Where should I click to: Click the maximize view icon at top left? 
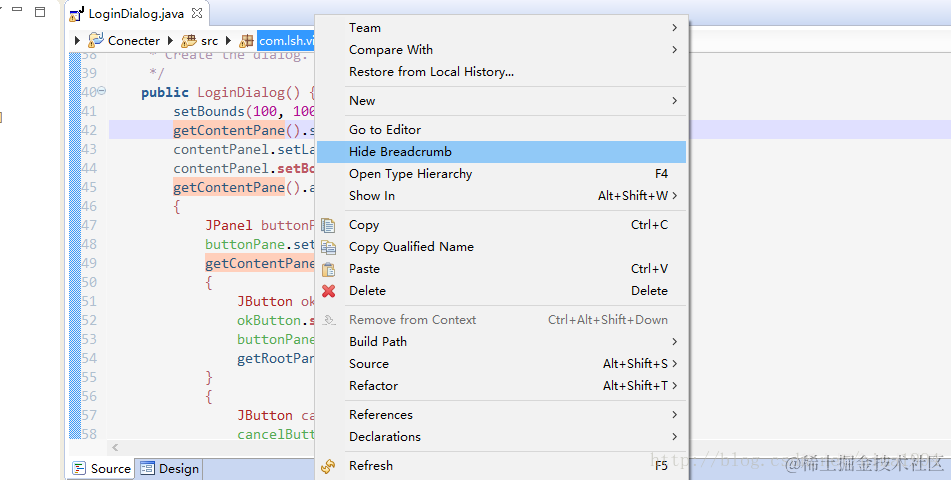tap(40, 12)
